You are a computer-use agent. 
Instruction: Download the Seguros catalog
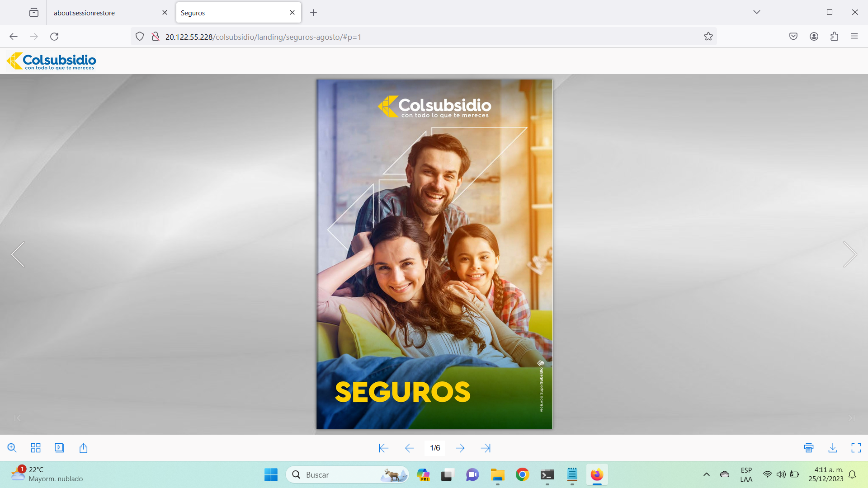[833, 448]
